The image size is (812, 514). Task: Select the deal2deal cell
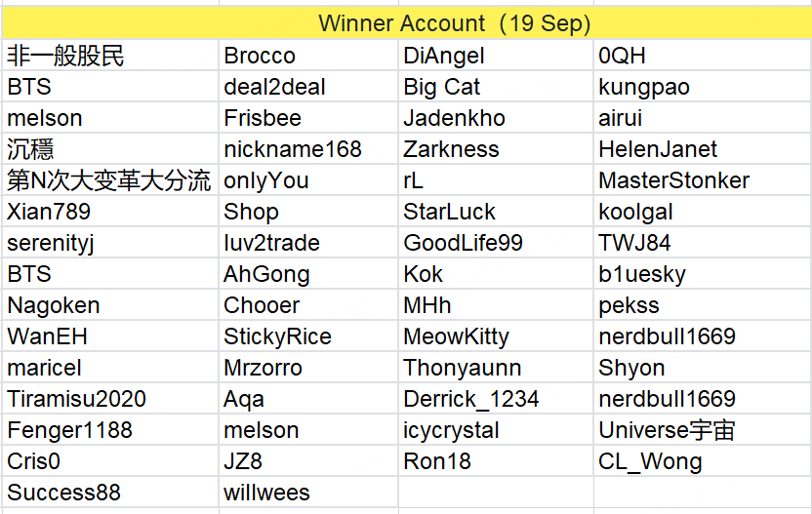(x=308, y=87)
